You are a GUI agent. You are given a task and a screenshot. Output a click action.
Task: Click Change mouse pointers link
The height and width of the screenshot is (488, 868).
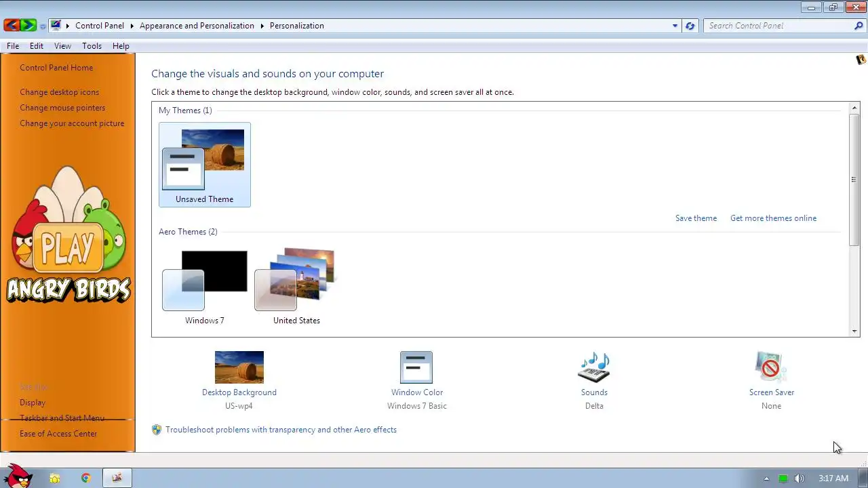62,108
